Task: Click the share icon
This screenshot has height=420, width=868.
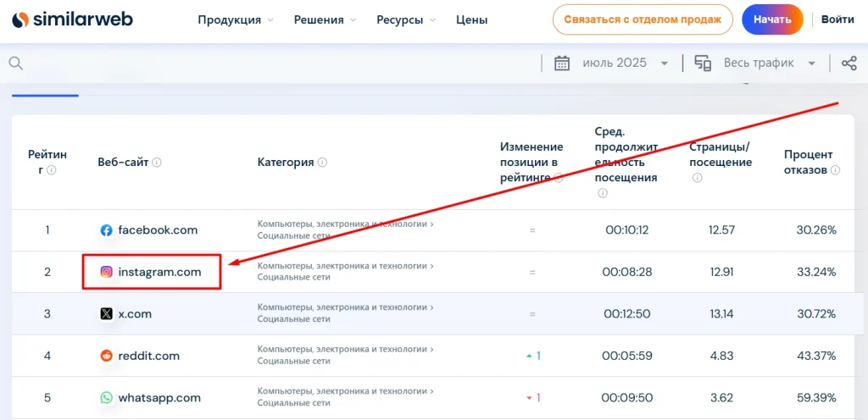Action: [849, 63]
